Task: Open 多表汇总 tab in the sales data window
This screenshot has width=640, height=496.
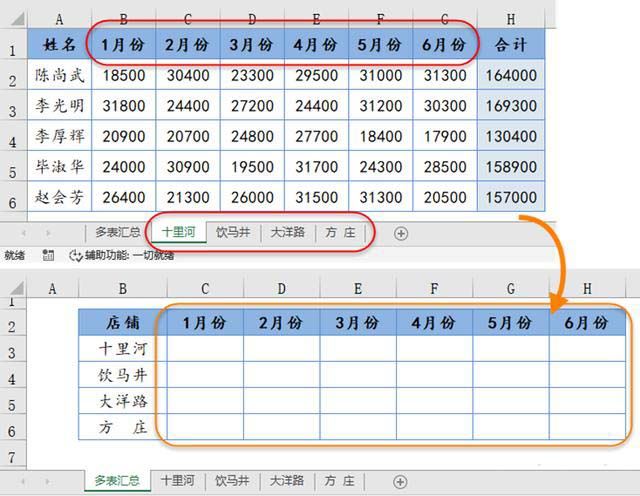Action: click(x=118, y=232)
